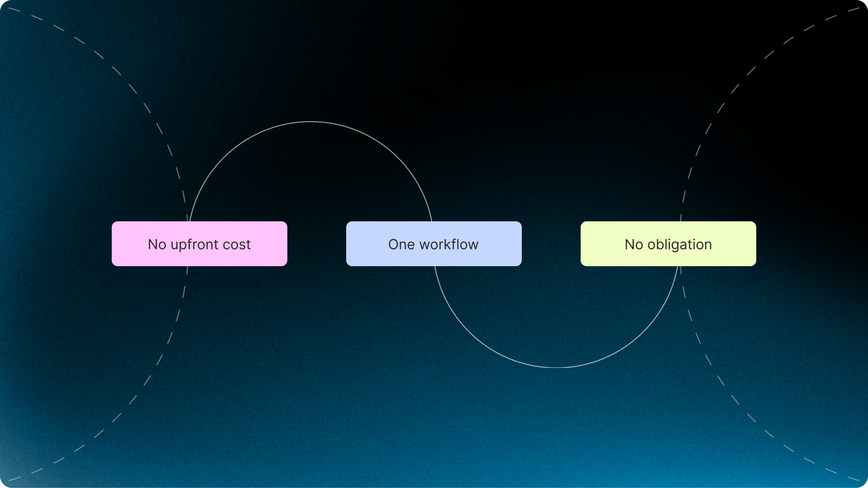Viewport: 868px width, 488px height.
Task: Click the pink "No upfront cost" button
Action: [199, 244]
